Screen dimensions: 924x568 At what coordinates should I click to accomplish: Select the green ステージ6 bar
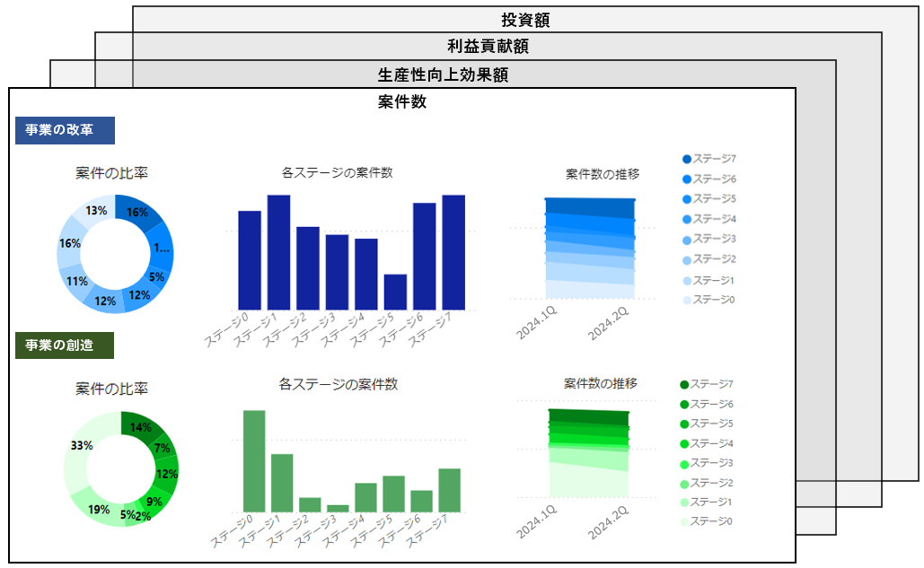pyautogui.click(x=421, y=502)
